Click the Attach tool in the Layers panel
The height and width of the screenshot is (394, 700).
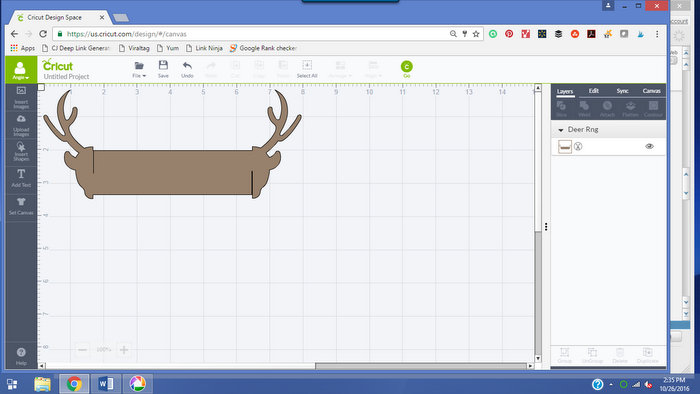click(607, 109)
